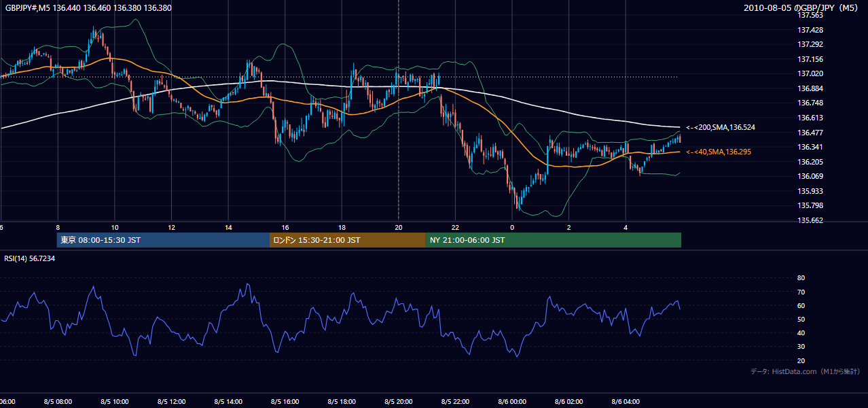Click the 136.341 price axis label
Image resolution: width=868 pixels, height=408 pixels.
810,147
